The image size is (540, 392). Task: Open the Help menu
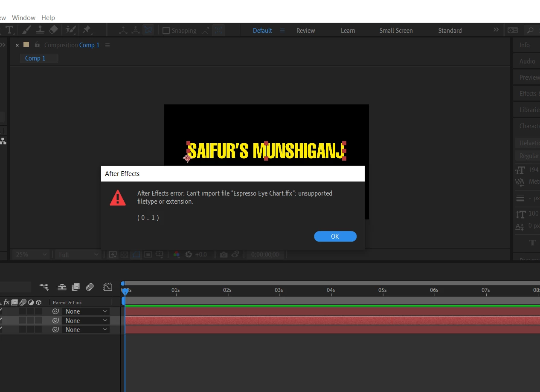point(48,17)
